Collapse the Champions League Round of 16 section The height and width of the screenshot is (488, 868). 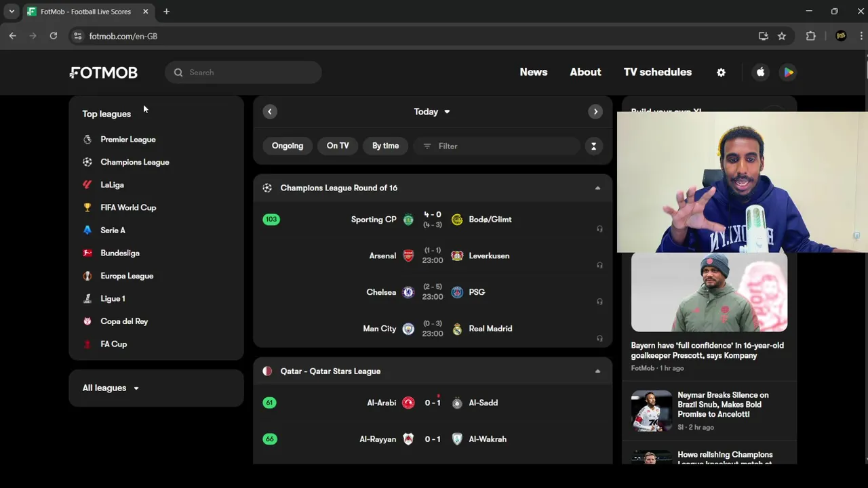597,188
